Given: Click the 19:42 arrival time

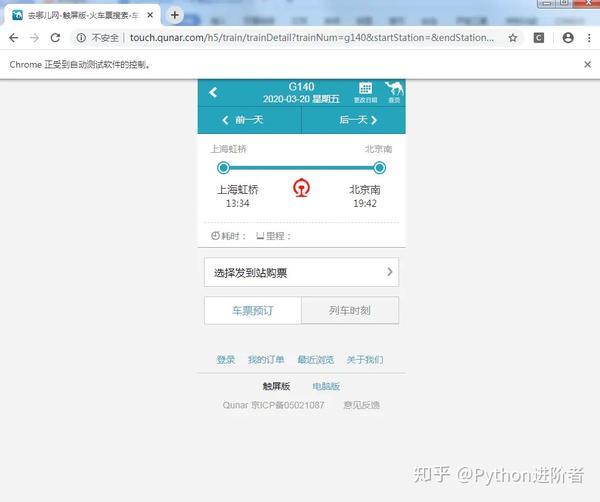Looking at the screenshot, I should click(365, 204).
